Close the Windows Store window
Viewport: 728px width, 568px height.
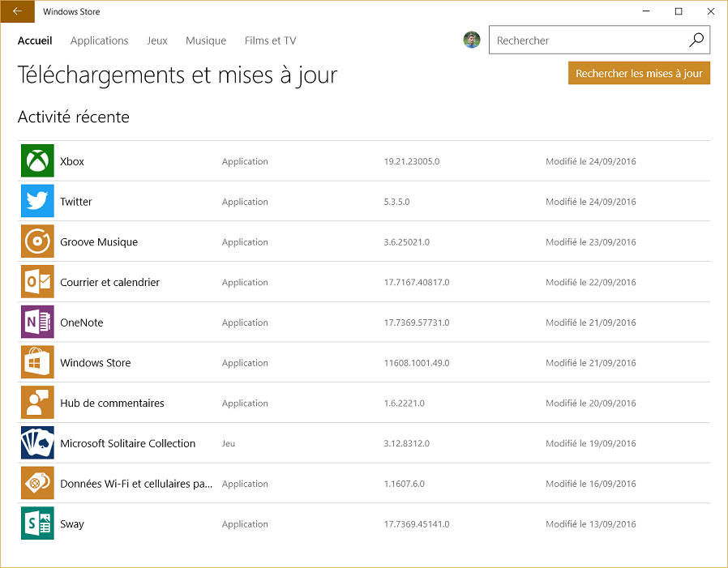tap(711, 11)
